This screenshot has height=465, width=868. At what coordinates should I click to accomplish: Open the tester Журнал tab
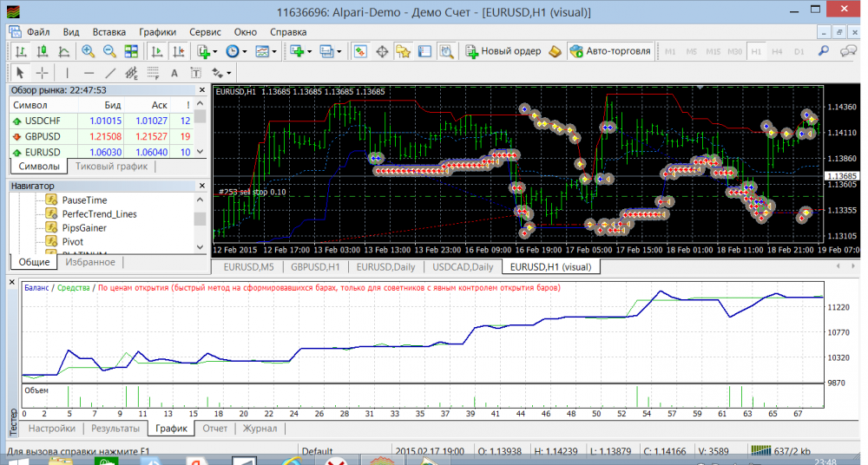(260, 429)
